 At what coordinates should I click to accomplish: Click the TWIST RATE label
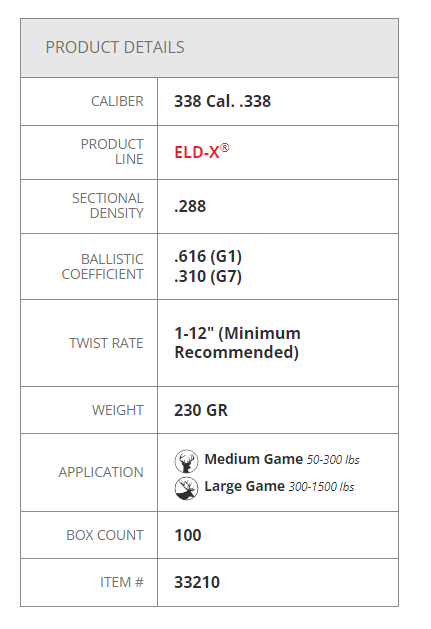coord(106,343)
